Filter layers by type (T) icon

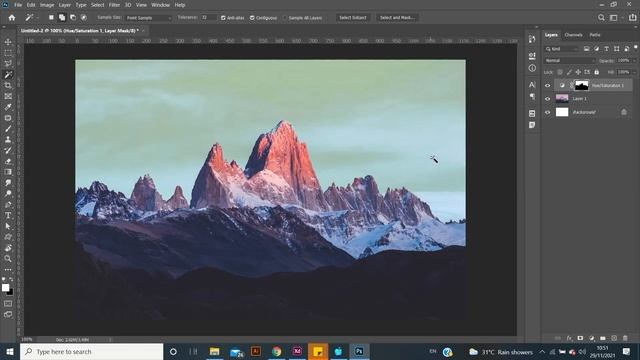[607, 49]
